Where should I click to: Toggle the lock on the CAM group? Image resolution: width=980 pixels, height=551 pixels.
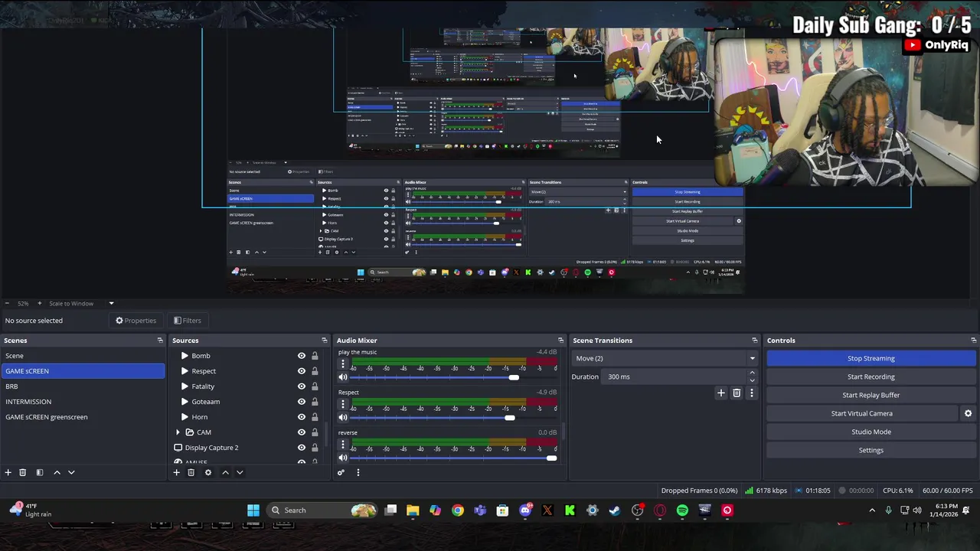[x=315, y=432]
